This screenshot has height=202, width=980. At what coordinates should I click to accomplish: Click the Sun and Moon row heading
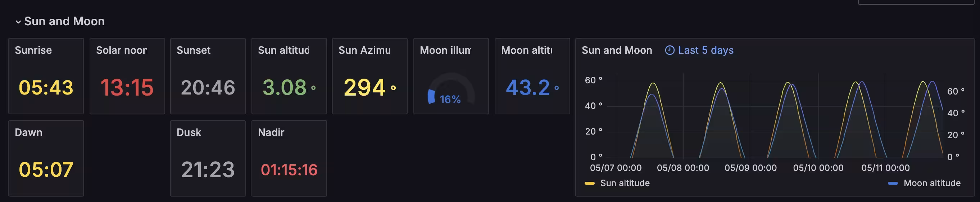click(x=64, y=21)
